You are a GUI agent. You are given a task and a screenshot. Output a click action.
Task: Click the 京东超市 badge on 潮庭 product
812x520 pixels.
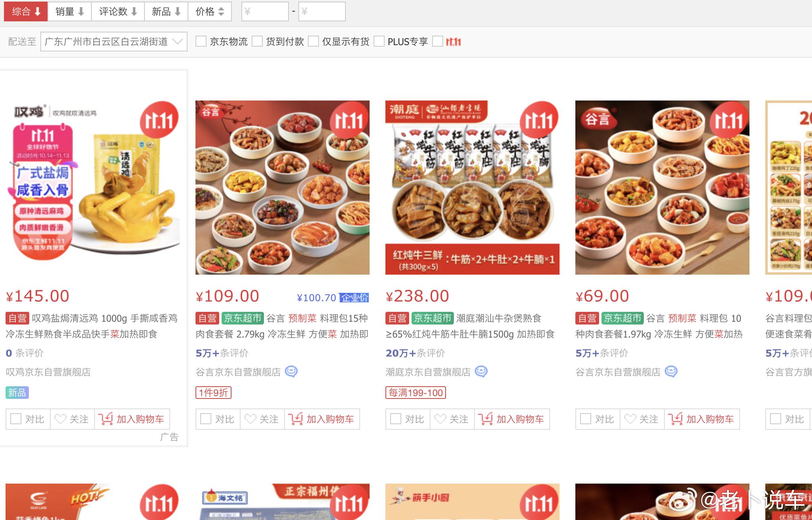pyautogui.click(x=432, y=318)
